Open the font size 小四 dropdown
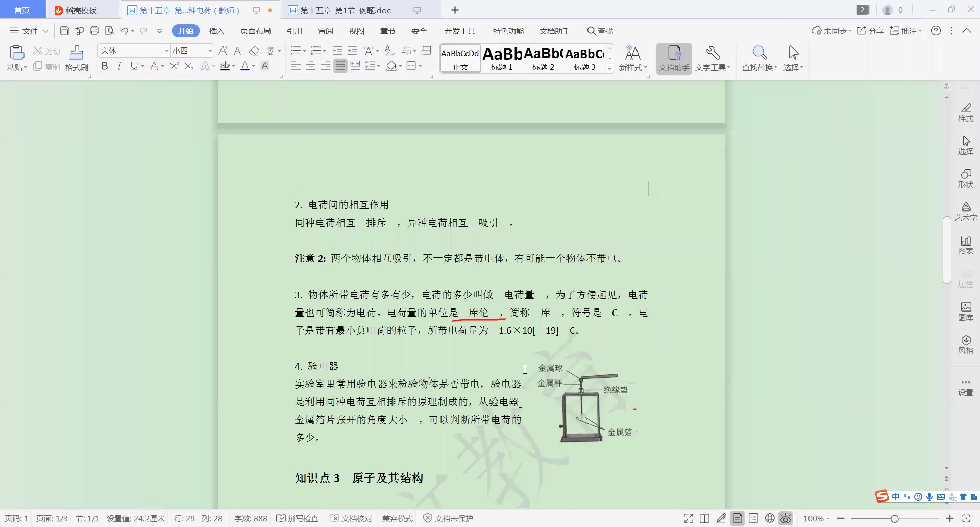The height and width of the screenshot is (527, 980). tap(210, 51)
